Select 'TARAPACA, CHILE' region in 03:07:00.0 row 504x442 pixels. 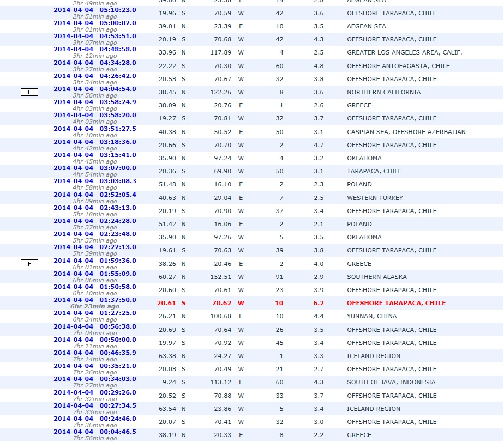point(374,171)
